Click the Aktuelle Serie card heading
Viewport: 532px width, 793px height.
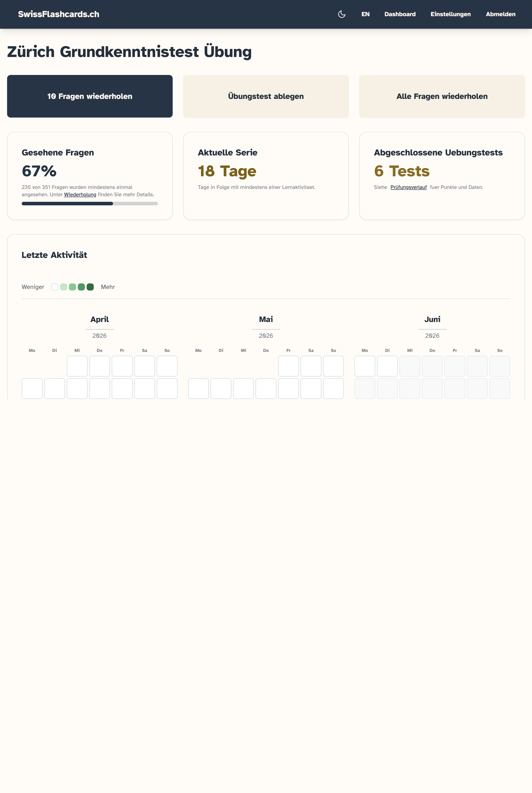pos(228,153)
